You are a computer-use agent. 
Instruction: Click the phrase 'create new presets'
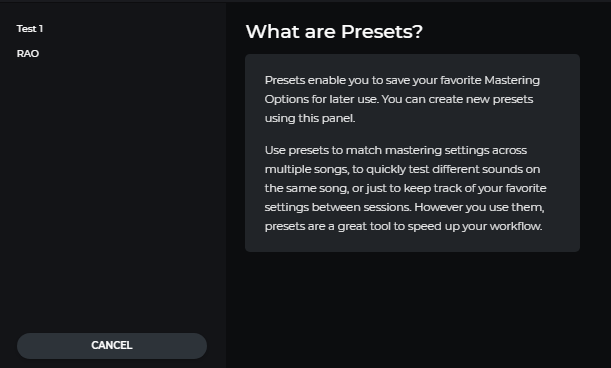[481, 99]
